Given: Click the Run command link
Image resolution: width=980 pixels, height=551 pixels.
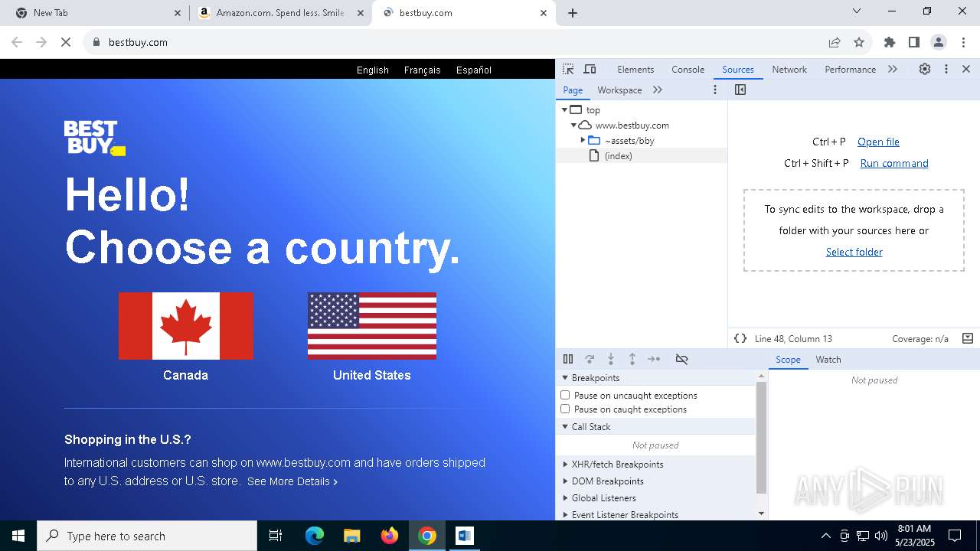Looking at the screenshot, I should (894, 163).
